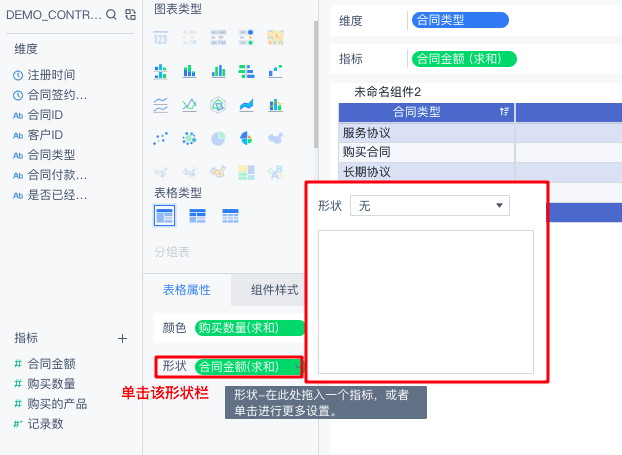Image resolution: width=622 pixels, height=455 pixels.
Task: Select the waterfall chart icon
Action: (x=275, y=72)
